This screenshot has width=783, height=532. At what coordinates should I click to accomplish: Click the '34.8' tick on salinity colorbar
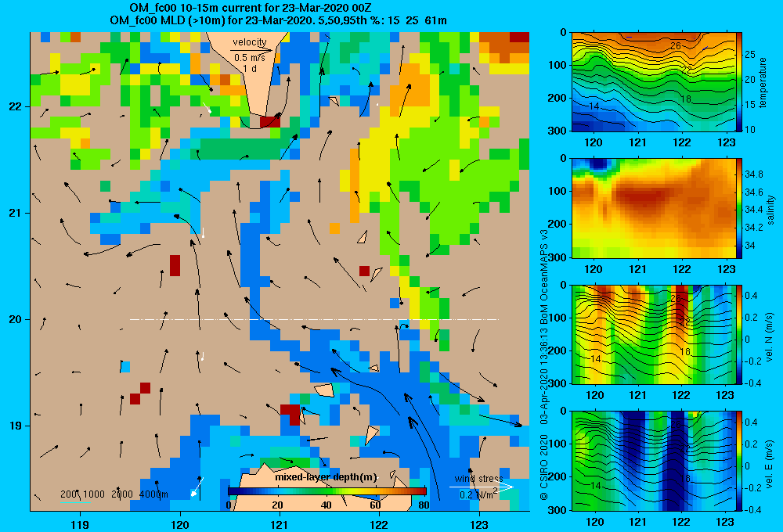[754, 174]
